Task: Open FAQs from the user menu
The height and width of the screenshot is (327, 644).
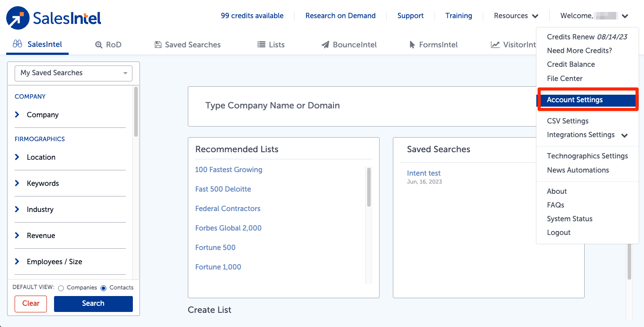Action: [555, 205]
